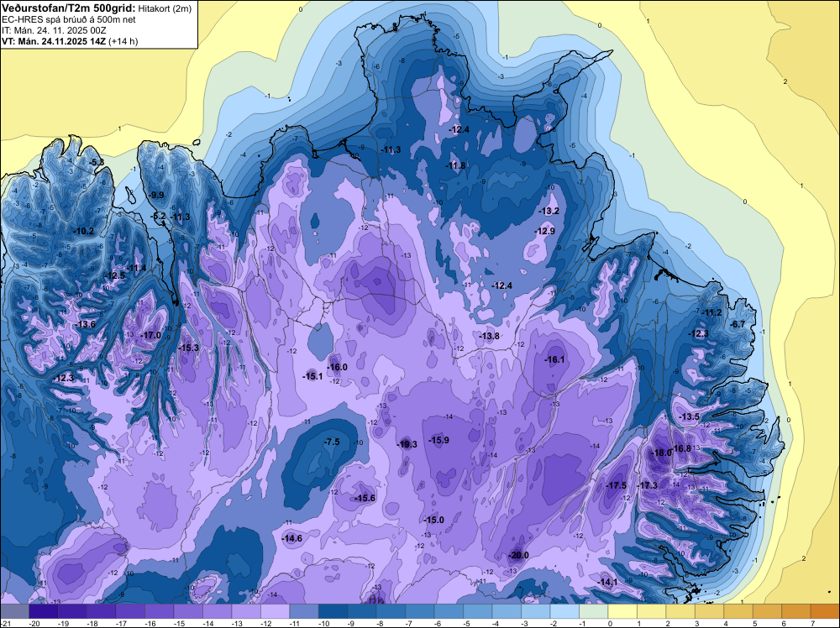
Task: Pick the -17.5 temperature label
Action: click(x=616, y=485)
